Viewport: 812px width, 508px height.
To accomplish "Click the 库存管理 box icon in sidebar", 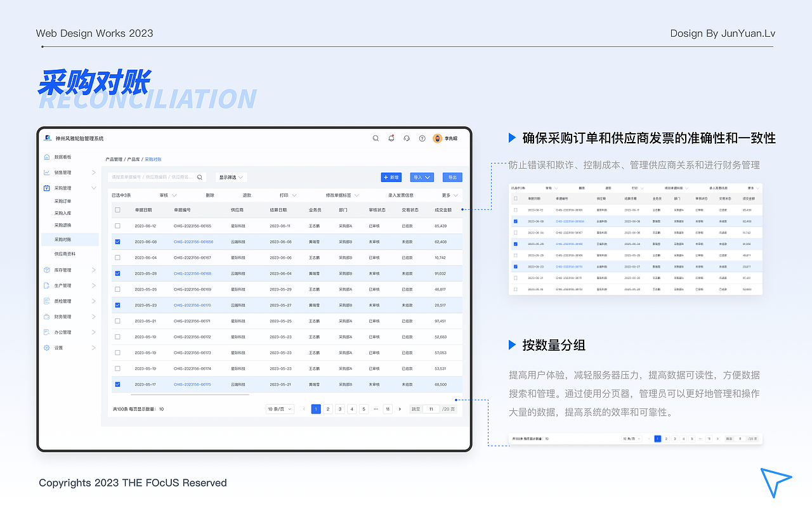I will click(x=46, y=270).
